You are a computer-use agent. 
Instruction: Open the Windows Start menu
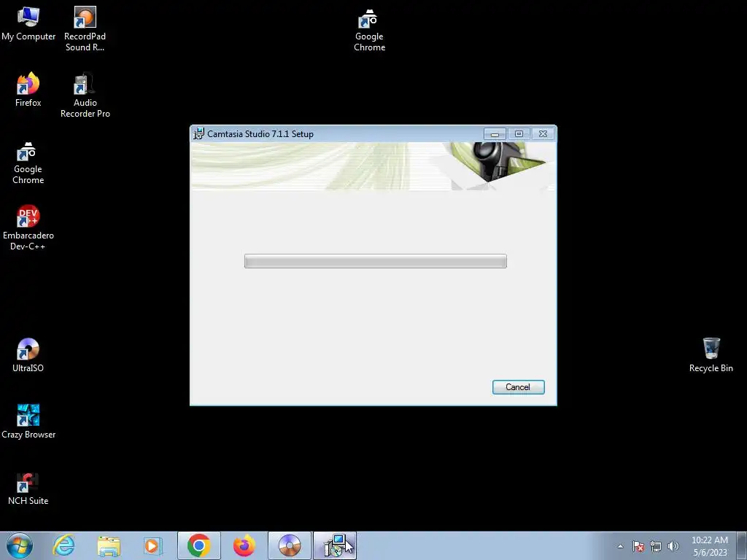coord(20,545)
